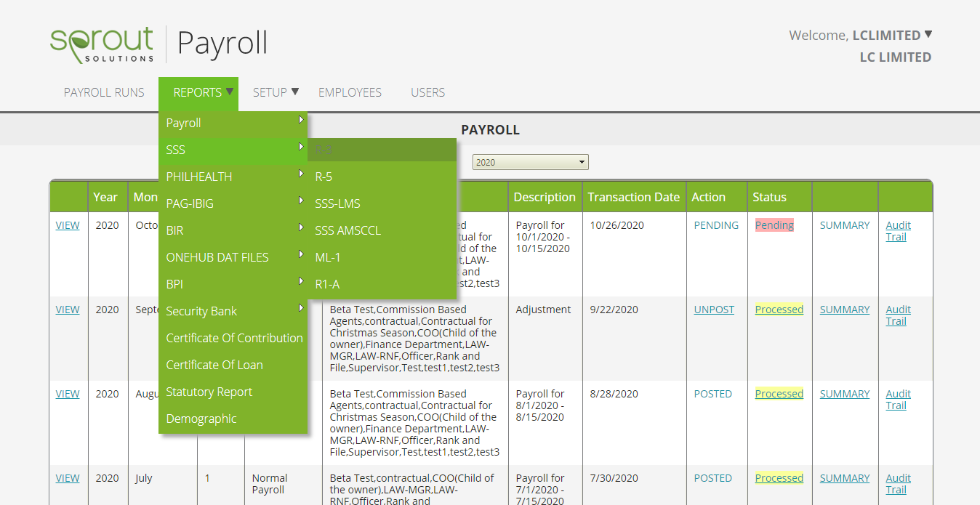Select the R-5 SSS report
The height and width of the screenshot is (505, 980).
coord(324,177)
